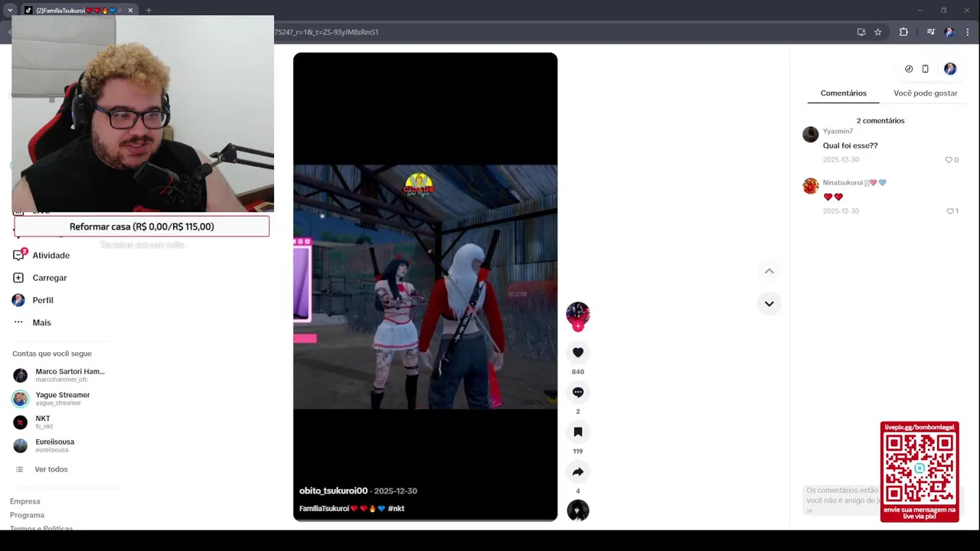Click the Perfil avatar icon in the sidebar
This screenshot has width=980, height=551.
click(18, 300)
